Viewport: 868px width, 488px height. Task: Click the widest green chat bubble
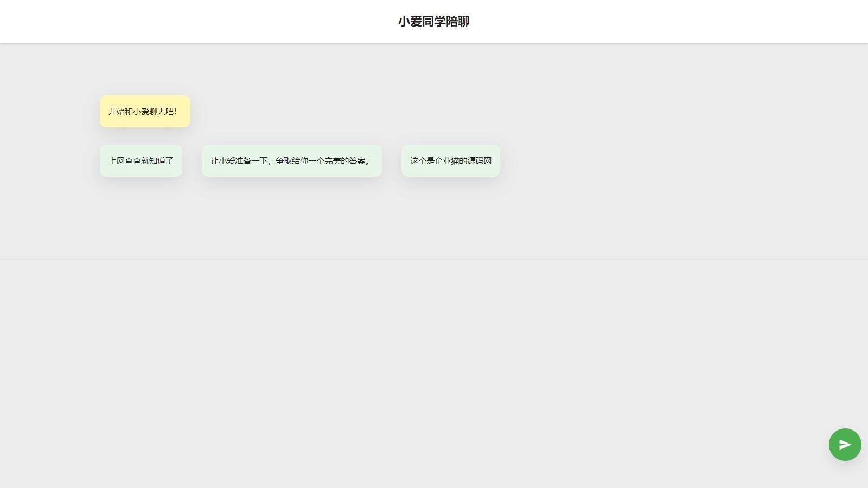pos(291,161)
